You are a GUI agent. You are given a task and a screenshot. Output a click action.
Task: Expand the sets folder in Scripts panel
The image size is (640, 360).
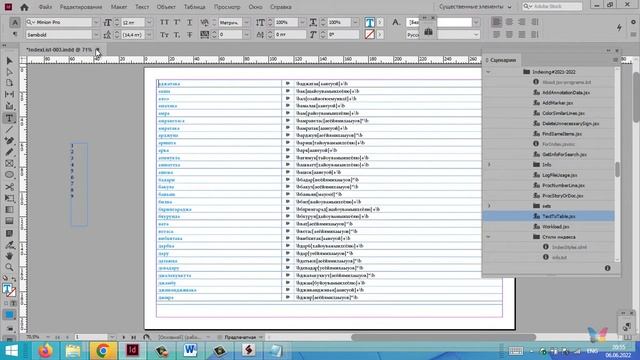(489, 206)
